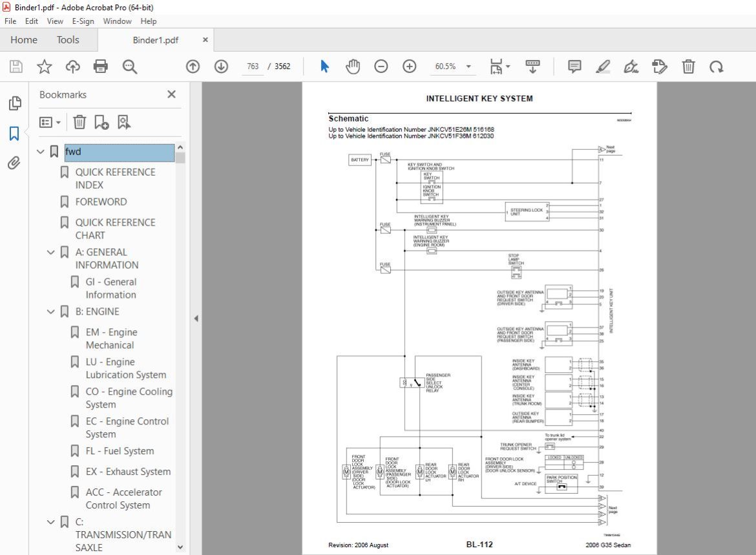Open the EC - Engine Control System bookmark
756x555 pixels.
[x=127, y=428]
